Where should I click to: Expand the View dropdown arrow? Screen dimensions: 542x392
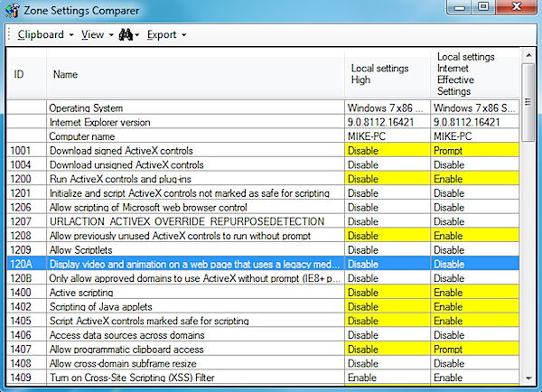(x=111, y=35)
